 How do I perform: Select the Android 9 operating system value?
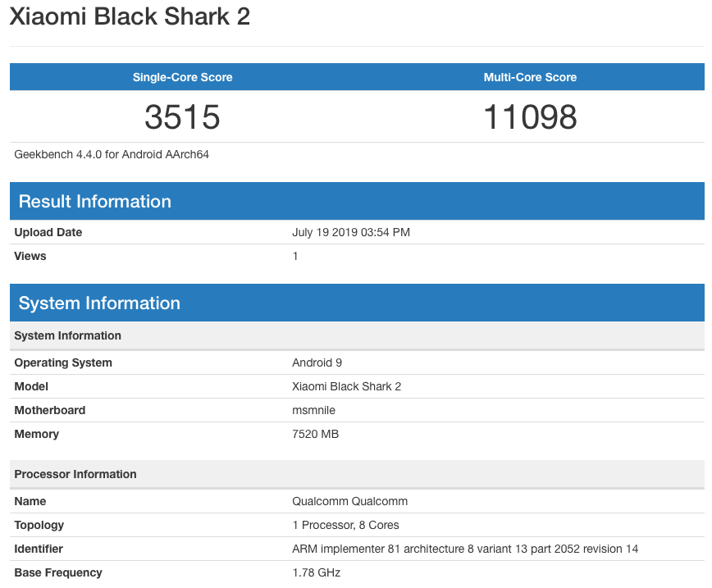[317, 362]
